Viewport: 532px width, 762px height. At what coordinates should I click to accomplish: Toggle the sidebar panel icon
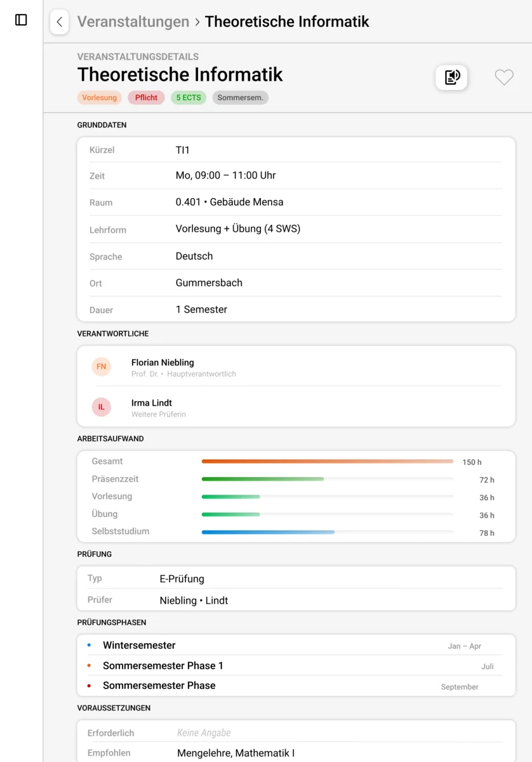pyautogui.click(x=21, y=20)
